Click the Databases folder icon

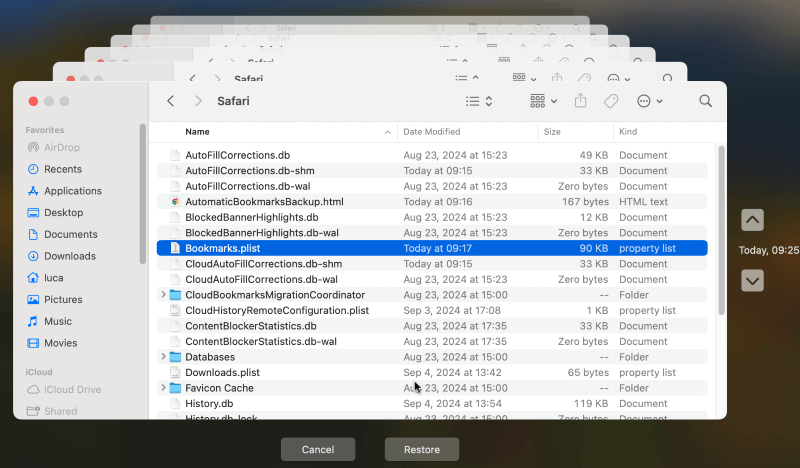pyautogui.click(x=176, y=357)
